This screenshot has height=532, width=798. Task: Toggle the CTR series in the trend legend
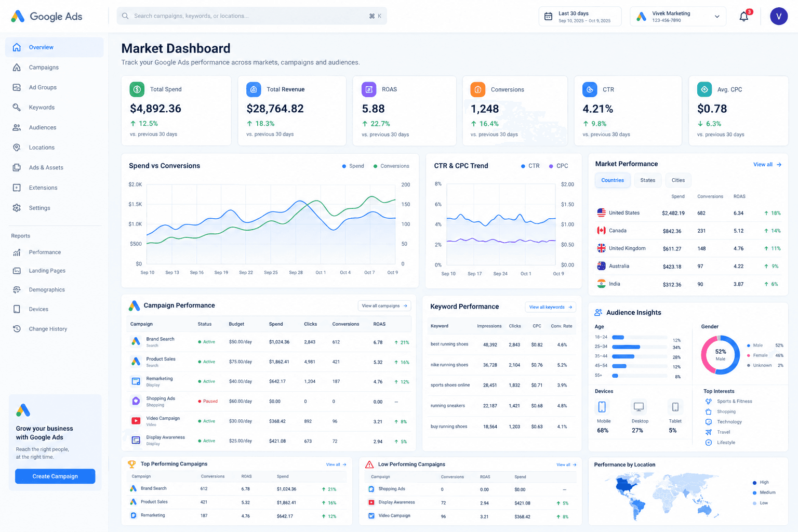pyautogui.click(x=530, y=166)
